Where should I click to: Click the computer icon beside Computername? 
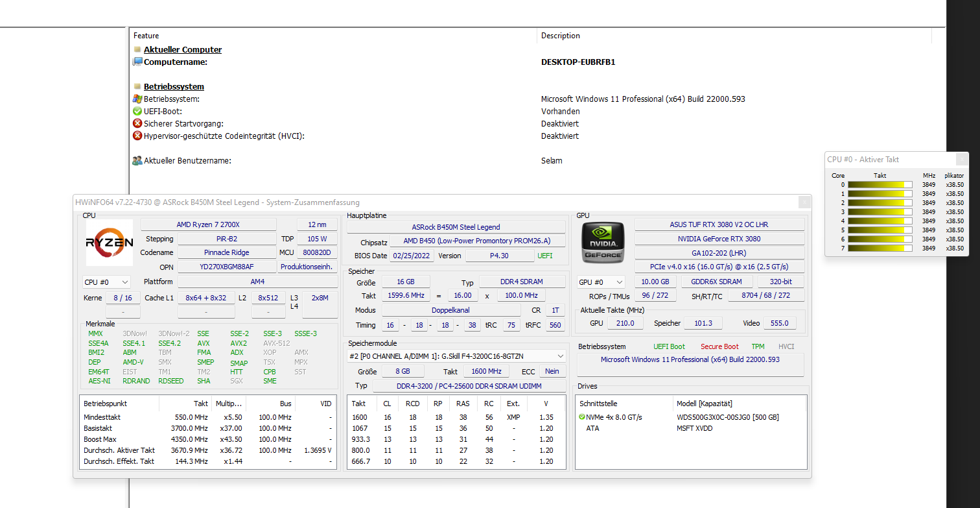point(137,62)
